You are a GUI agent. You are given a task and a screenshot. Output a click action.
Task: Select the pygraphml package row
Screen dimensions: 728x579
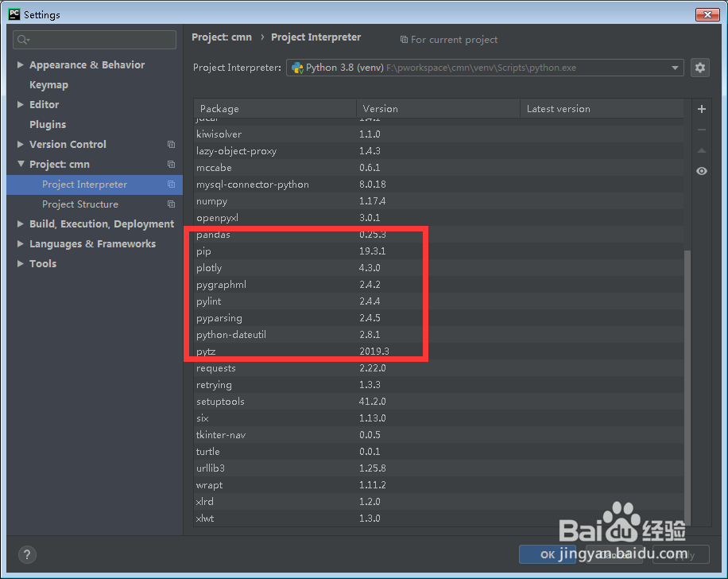438,285
